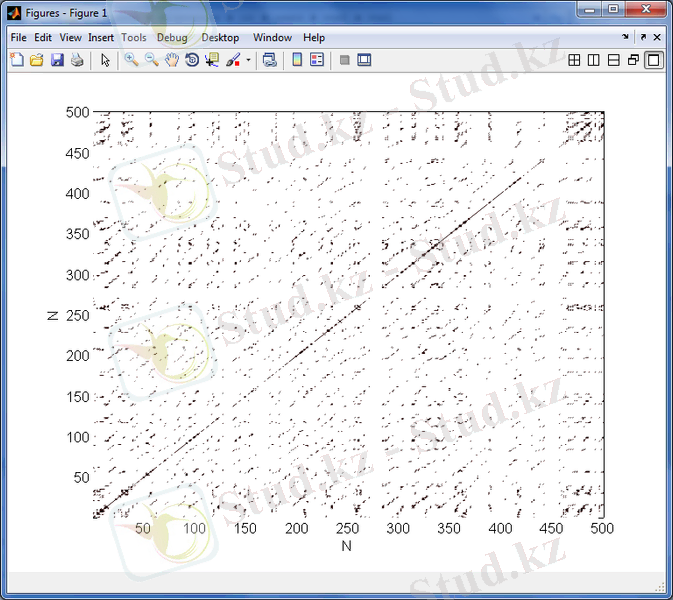Open a file with the folder icon

coord(37,60)
